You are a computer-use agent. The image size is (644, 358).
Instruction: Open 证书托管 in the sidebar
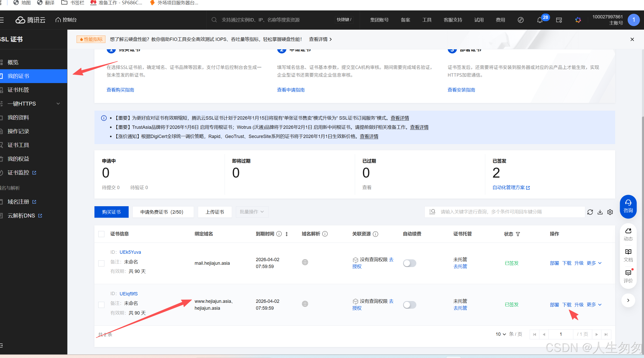pos(18,90)
